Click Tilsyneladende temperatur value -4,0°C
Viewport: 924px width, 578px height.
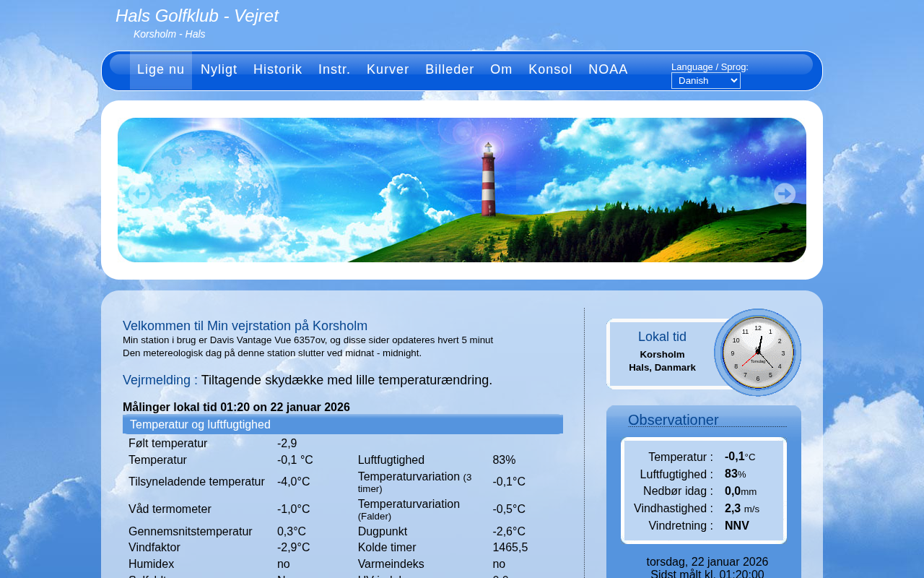click(293, 482)
